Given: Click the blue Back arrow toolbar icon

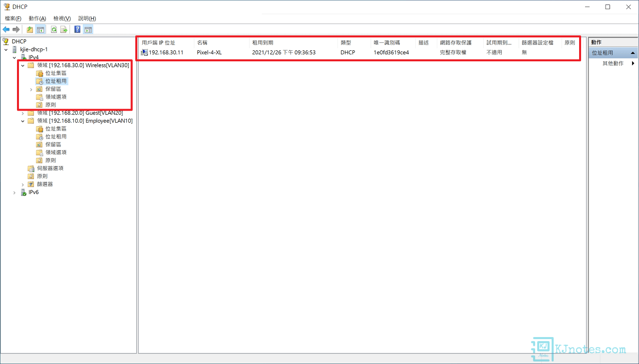Looking at the screenshot, I should 6,29.
